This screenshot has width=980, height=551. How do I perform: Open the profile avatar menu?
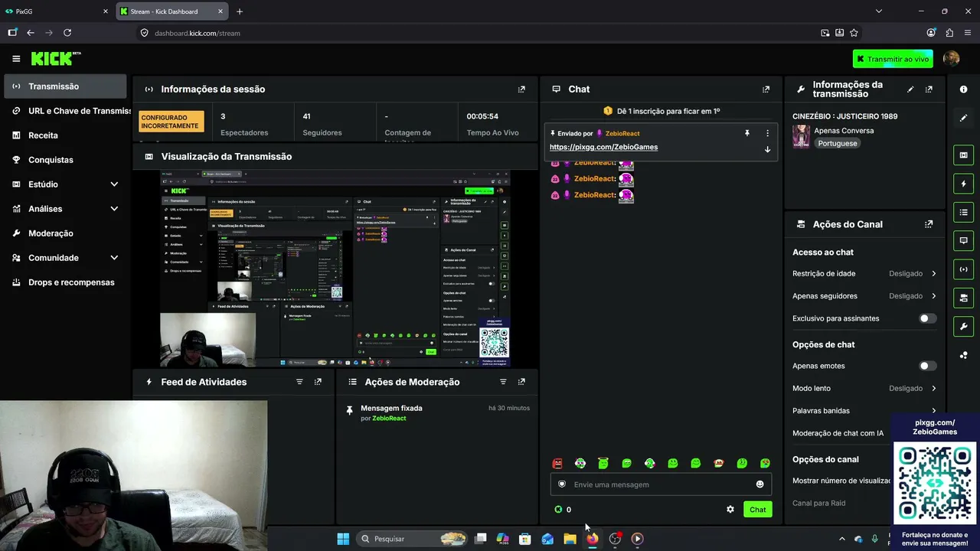[952, 59]
